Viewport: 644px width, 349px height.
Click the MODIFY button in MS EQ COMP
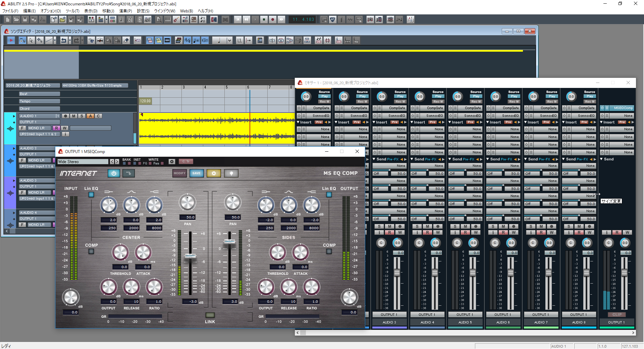point(179,173)
